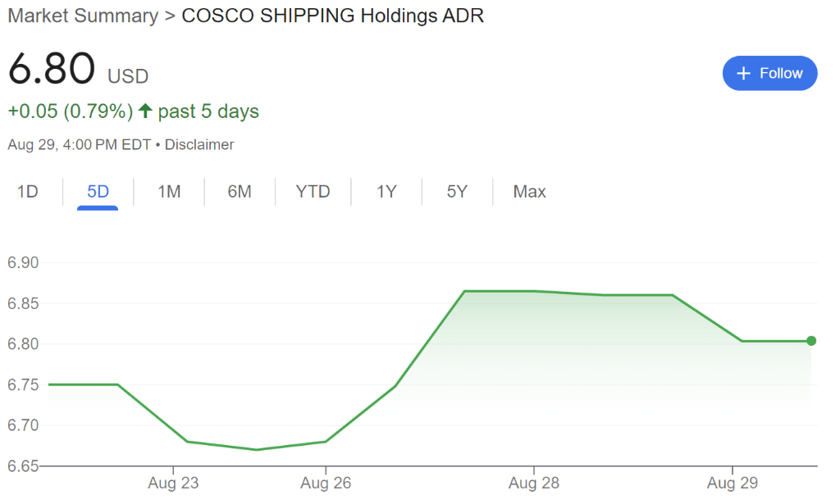The height and width of the screenshot is (504, 840).
Task: Switch to the 1M range tab
Action: click(x=169, y=192)
